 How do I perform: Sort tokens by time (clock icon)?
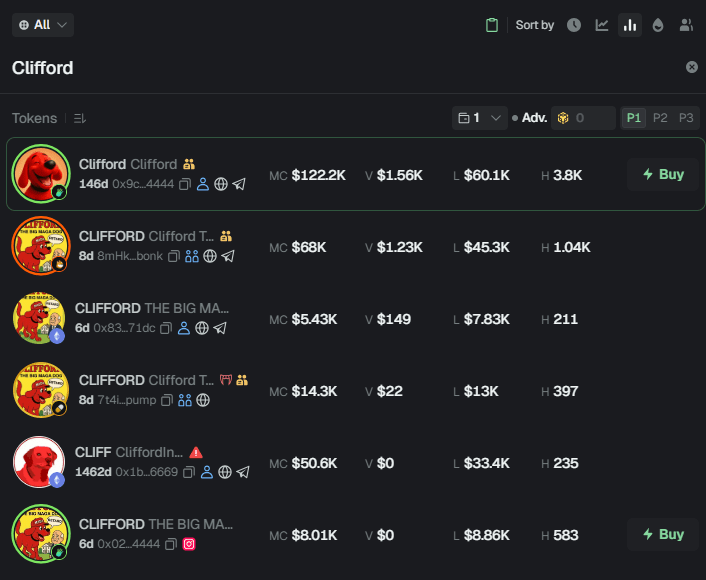pos(574,25)
